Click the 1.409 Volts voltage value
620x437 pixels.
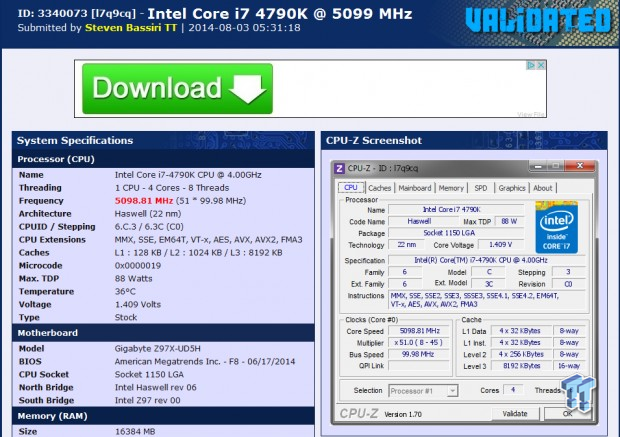click(x=138, y=305)
